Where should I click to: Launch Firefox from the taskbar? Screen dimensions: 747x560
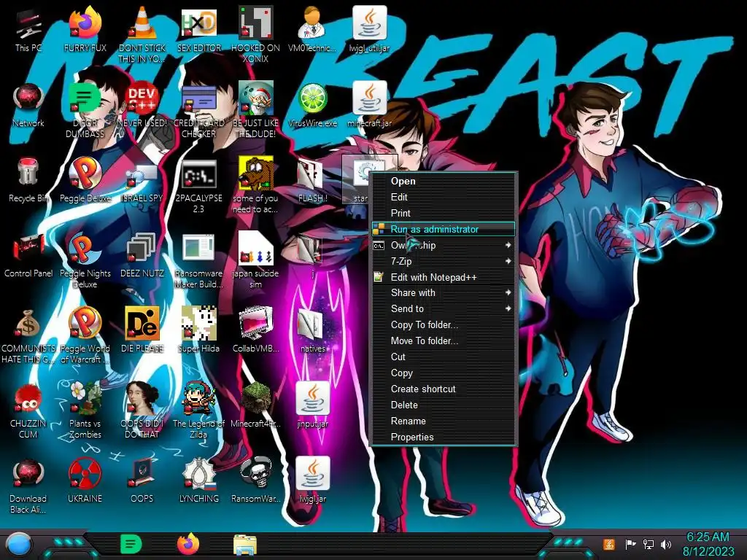pyautogui.click(x=188, y=544)
